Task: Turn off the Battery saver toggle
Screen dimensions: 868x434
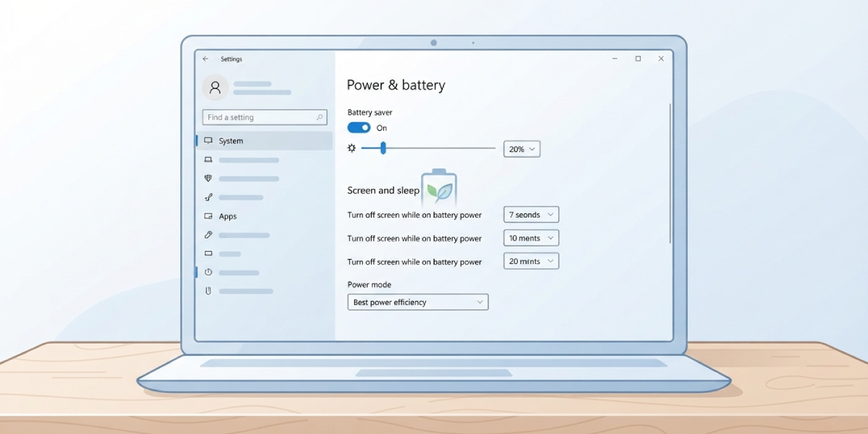Action: pyautogui.click(x=359, y=128)
